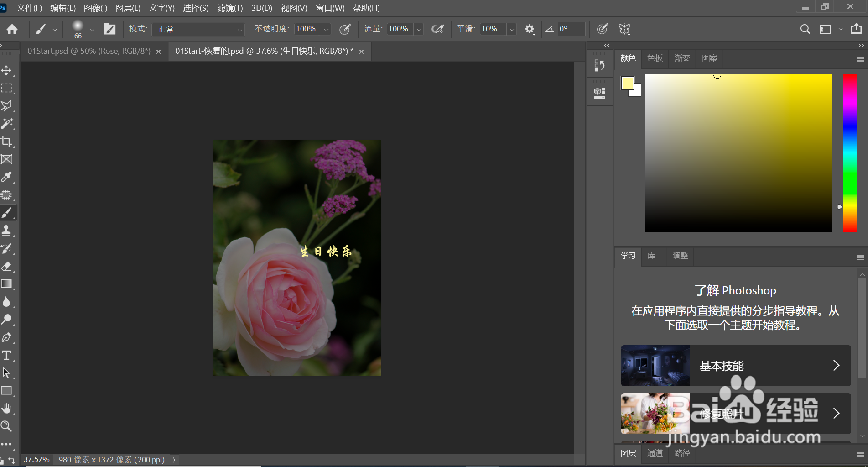Click the zoom percentage field in status bar

click(x=36, y=460)
